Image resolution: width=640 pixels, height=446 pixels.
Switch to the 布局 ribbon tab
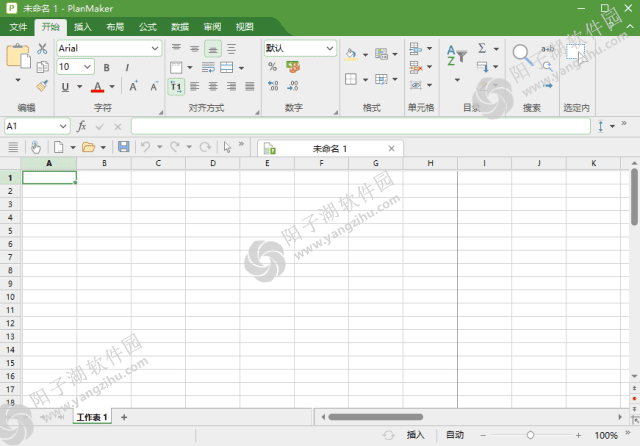[115, 27]
